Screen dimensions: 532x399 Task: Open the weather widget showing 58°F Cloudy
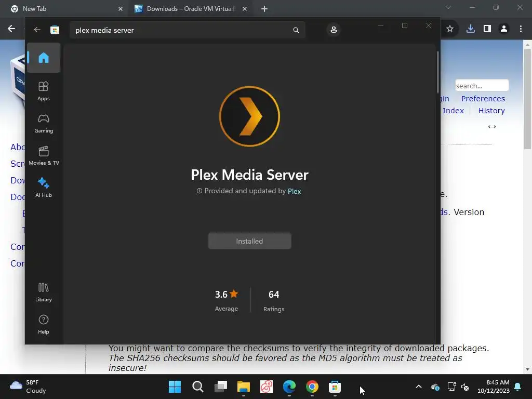28,387
